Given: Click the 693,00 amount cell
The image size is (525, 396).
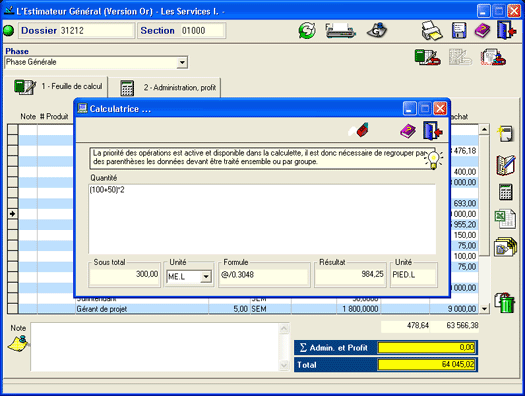Looking at the screenshot, I should 465,203.
